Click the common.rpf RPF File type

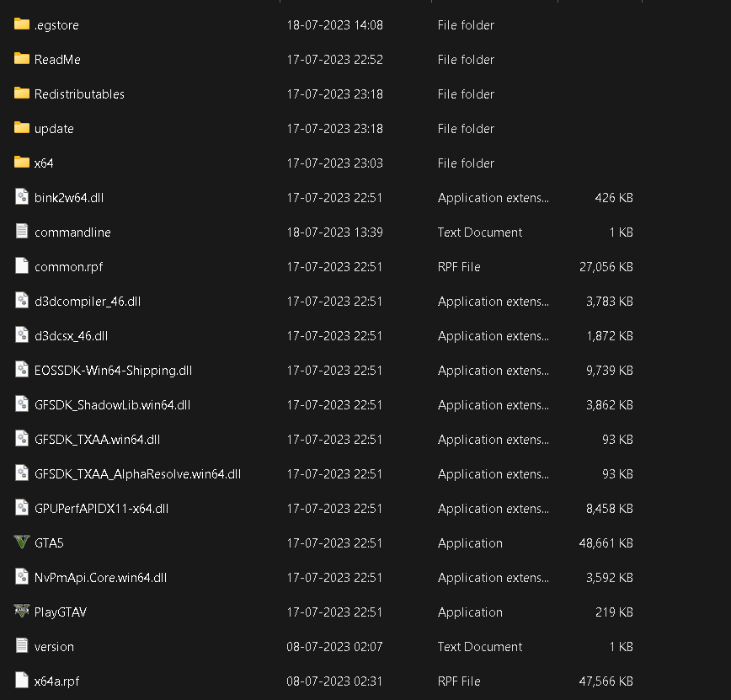click(x=459, y=267)
